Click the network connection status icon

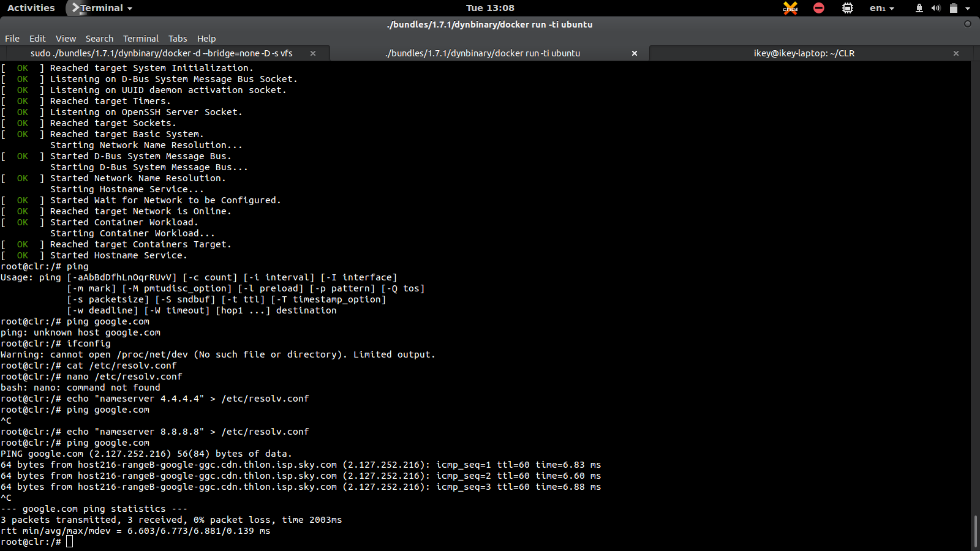(919, 8)
